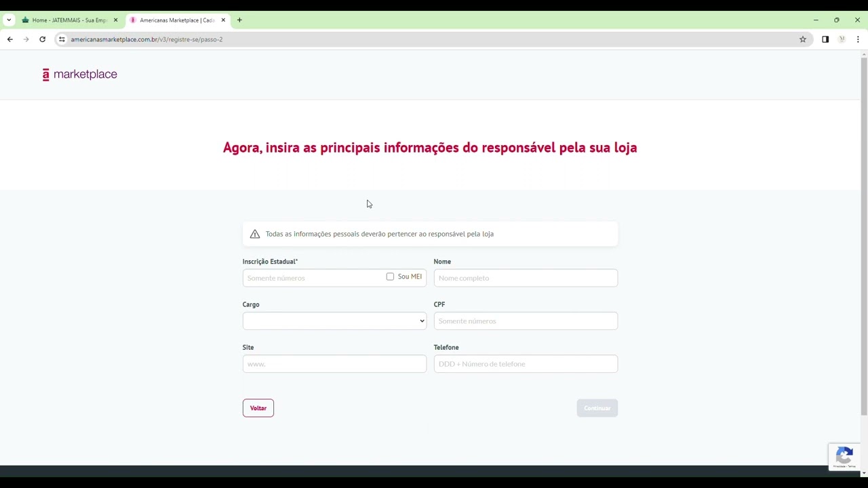The image size is (868, 488).
Task: Open the Chrome profile avatar
Action: pos(842,39)
